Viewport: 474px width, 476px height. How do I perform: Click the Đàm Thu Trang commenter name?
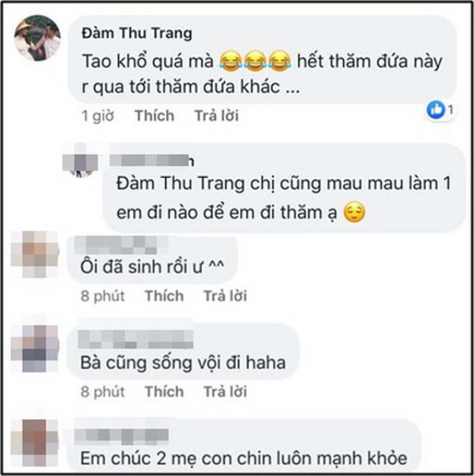137,33
